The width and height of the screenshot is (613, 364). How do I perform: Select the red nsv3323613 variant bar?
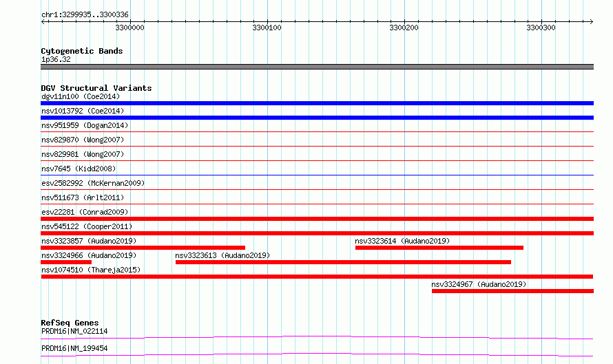(x=343, y=262)
